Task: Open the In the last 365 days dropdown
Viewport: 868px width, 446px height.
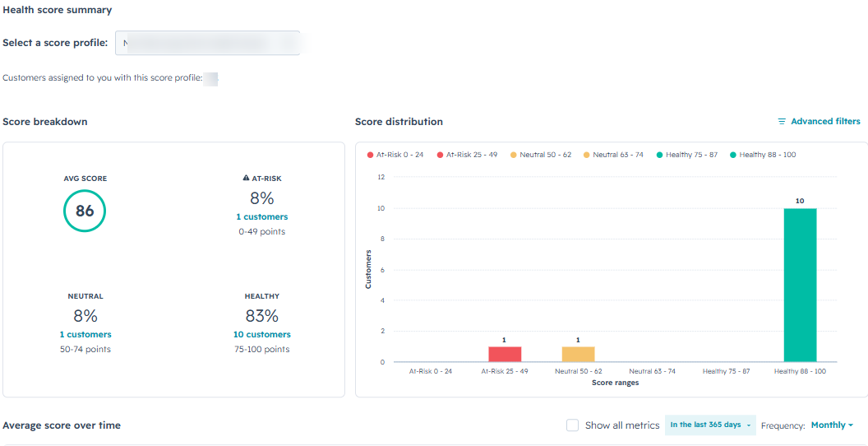Action: pyautogui.click(x=710, y=425)
